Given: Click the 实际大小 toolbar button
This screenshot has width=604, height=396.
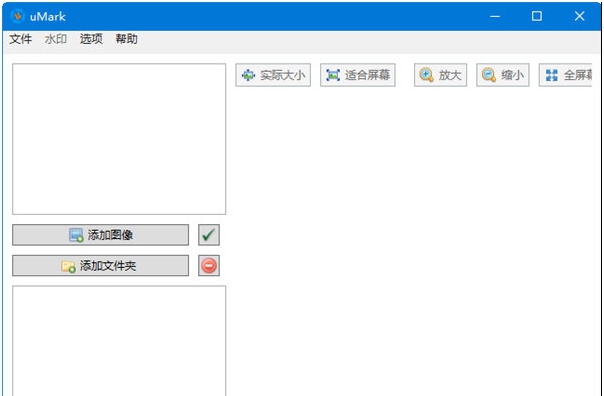Looking at the screenshot, I should click(x=273, y=75).
